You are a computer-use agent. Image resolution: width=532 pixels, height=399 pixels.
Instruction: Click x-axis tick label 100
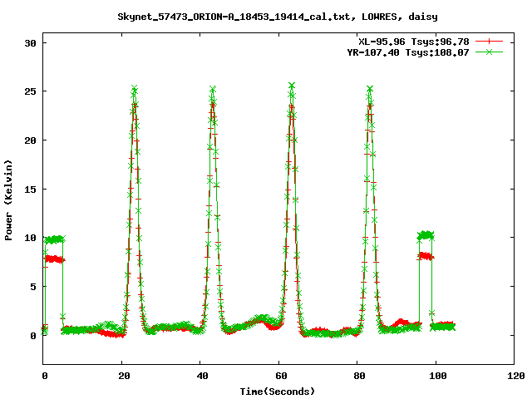pyautogui.click(x=438, y=376)
